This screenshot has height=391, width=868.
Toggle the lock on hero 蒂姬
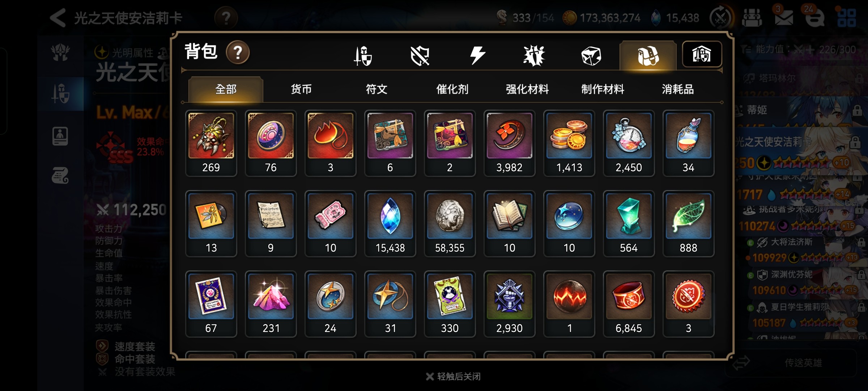pyautogui.click(x=857, y=110)
